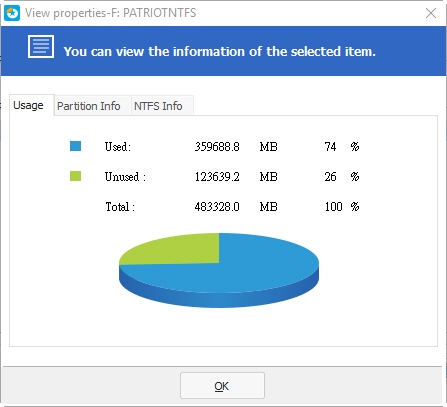Screen dimensions: 447x407
Task: Click the Used label text
Action: (118, 147)
